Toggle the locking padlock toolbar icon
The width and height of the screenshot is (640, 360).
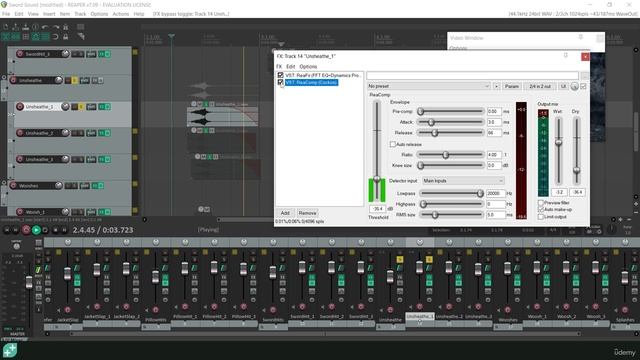65,37
